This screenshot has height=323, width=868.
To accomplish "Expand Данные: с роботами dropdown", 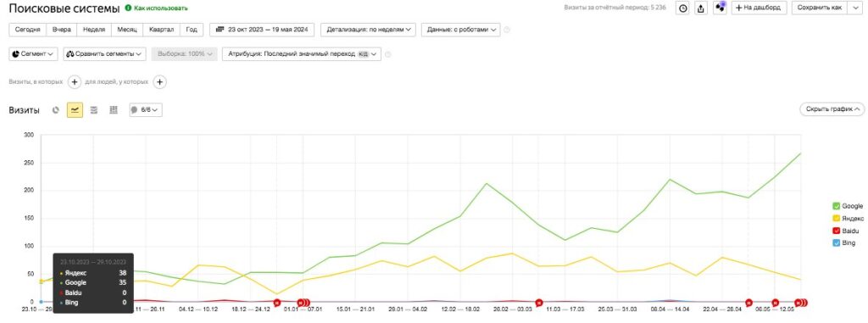I will click(460, 30).
